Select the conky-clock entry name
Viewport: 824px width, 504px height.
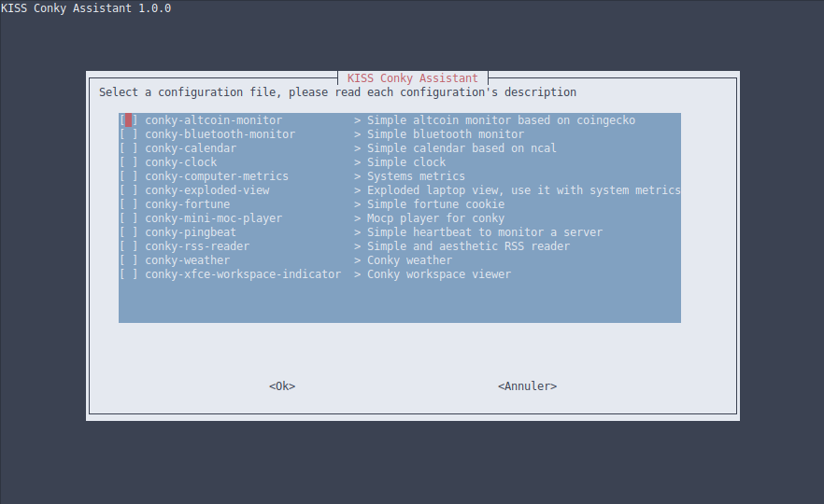click(x=181, y=162)
